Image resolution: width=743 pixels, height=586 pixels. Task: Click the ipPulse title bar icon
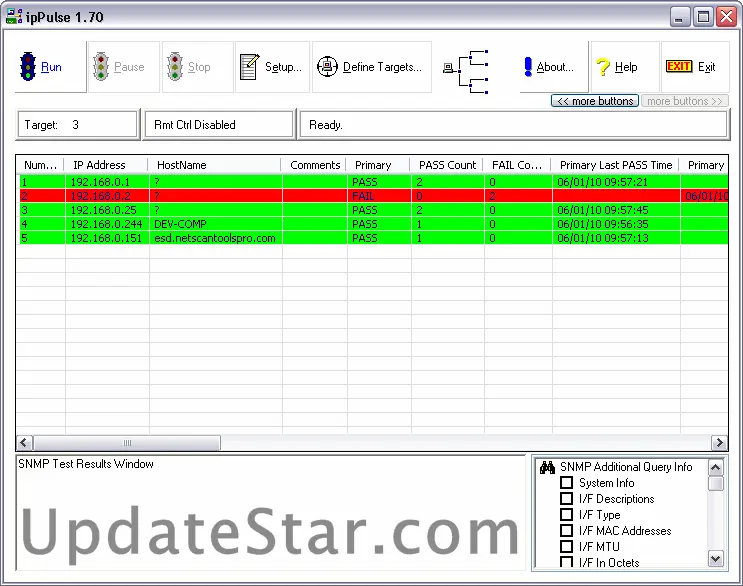coord(13,17)
